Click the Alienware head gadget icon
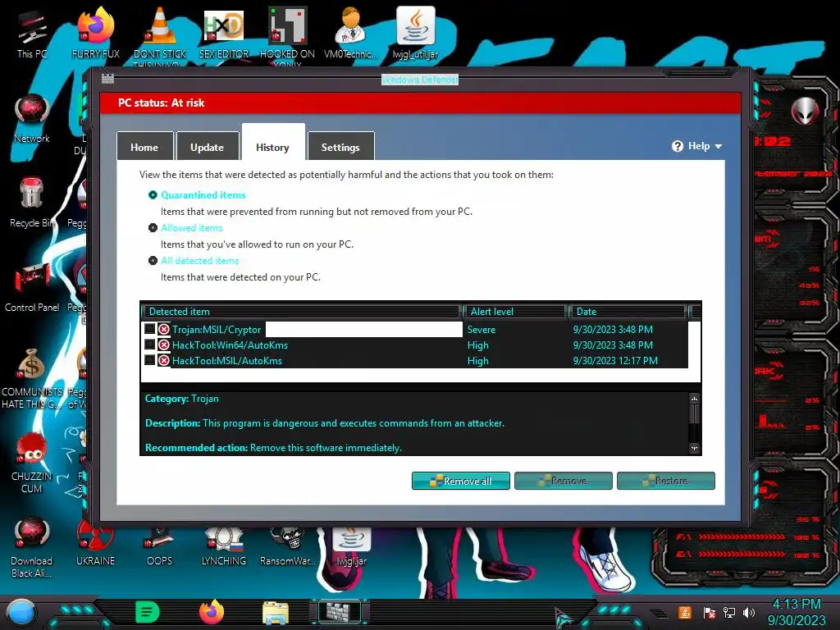This screenshot has width=840, height=630. click(x=806, y=111)
